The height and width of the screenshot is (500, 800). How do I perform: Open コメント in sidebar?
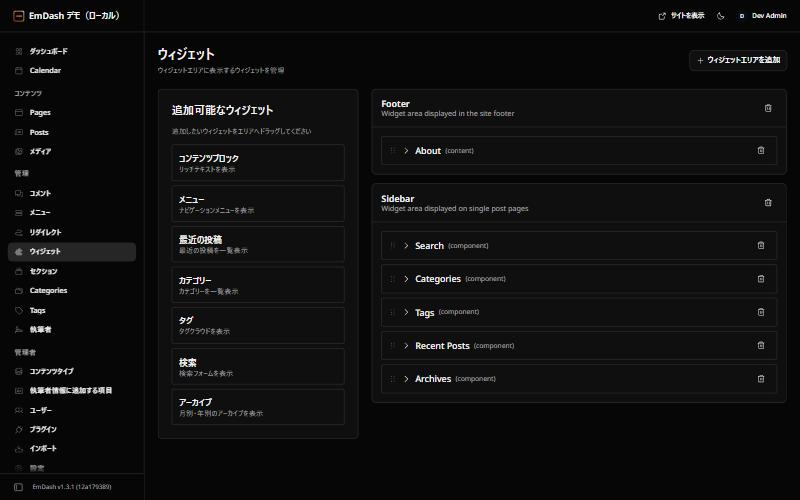72,193
